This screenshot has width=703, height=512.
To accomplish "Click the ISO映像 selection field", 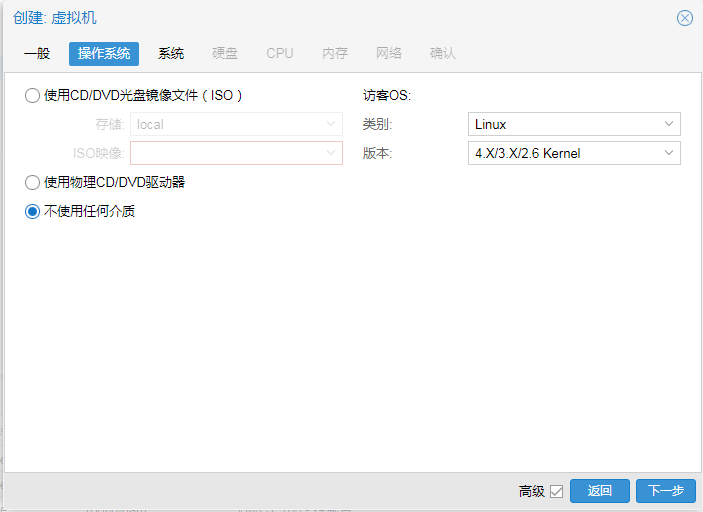I will click(236, 153).
